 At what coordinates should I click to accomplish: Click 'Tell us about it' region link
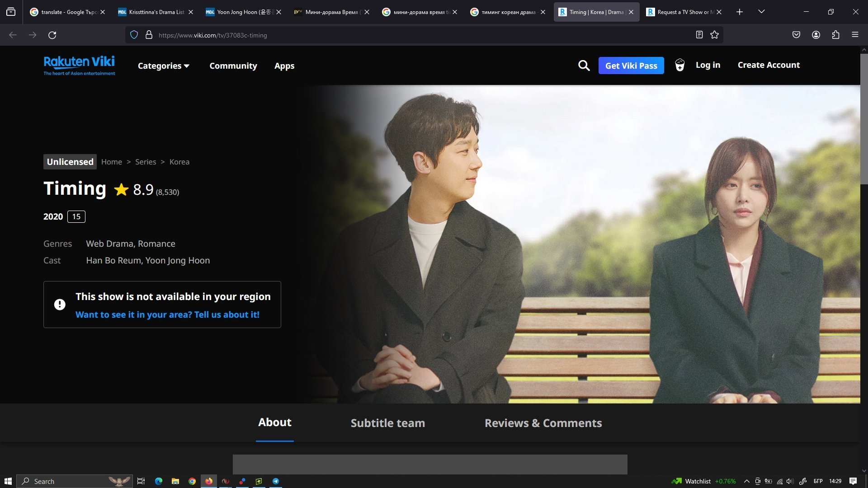tap(167, 314)
